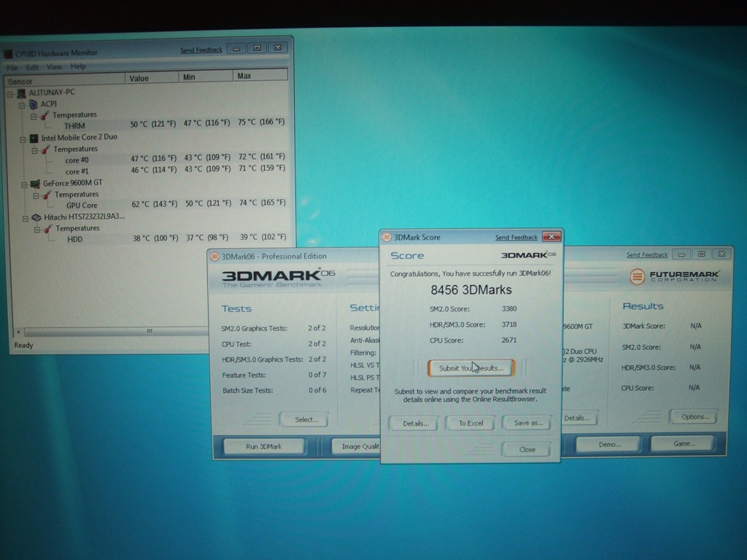The image size is (747, 560).
Task: Click the thermometer icon under ACPI
Action: pyautogui.click(x=44, y=116)
